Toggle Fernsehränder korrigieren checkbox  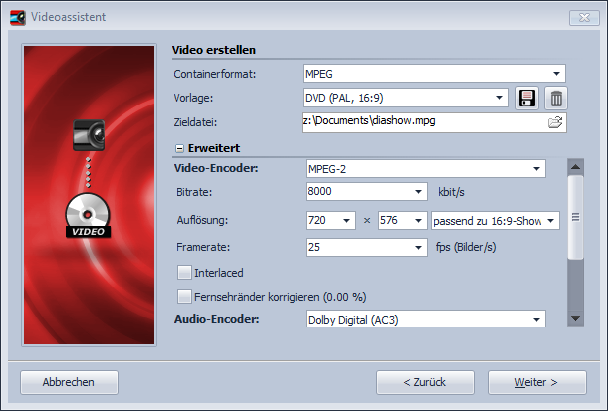[x=184, y=296]
